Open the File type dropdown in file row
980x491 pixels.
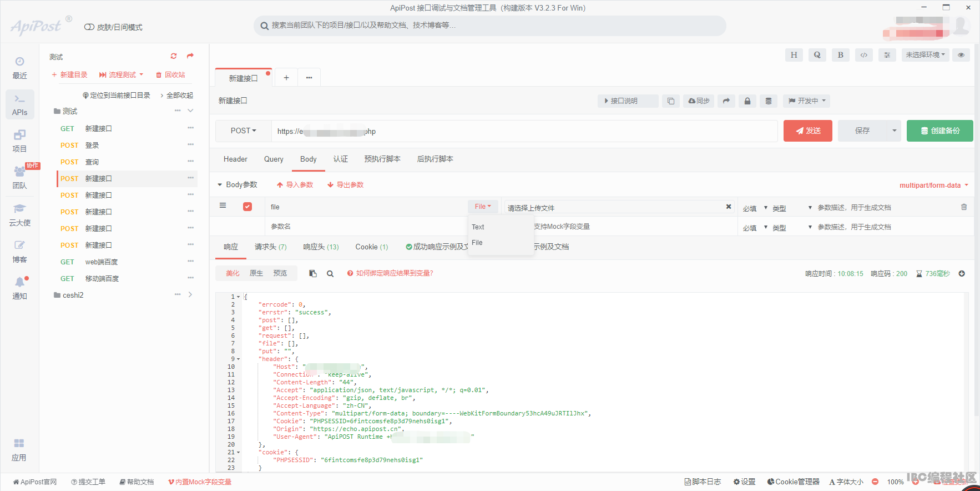483,207
